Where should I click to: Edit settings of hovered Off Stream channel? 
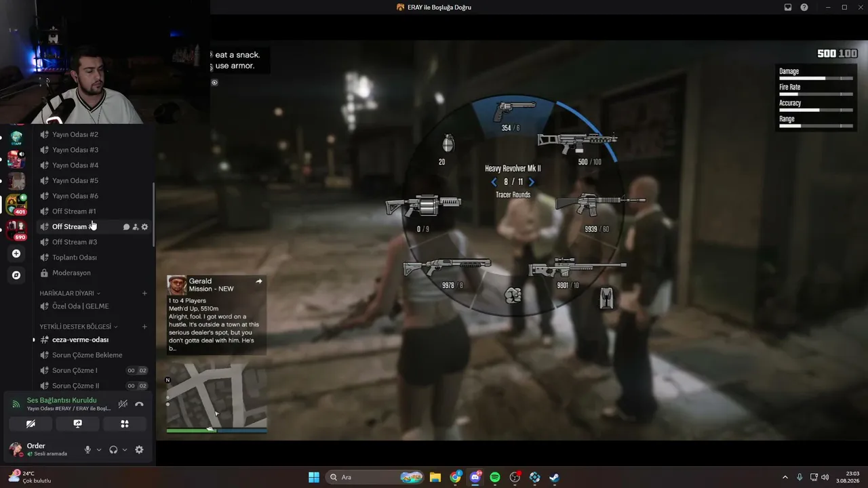(x=144, y=227)
